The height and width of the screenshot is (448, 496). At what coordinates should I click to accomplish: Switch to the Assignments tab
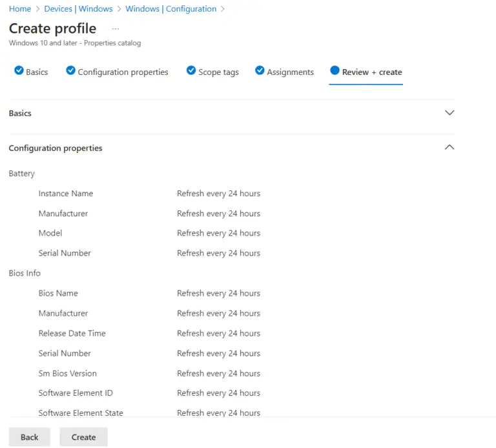(290, 72)
